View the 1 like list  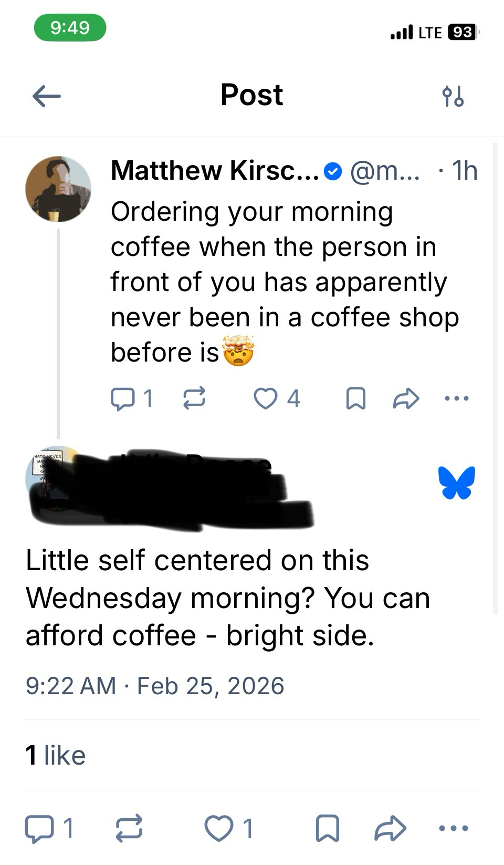56,755
